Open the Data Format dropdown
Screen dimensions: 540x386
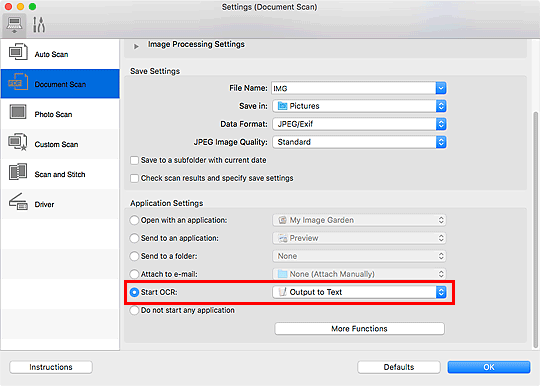pyautogui.click(x=360, y=124)
